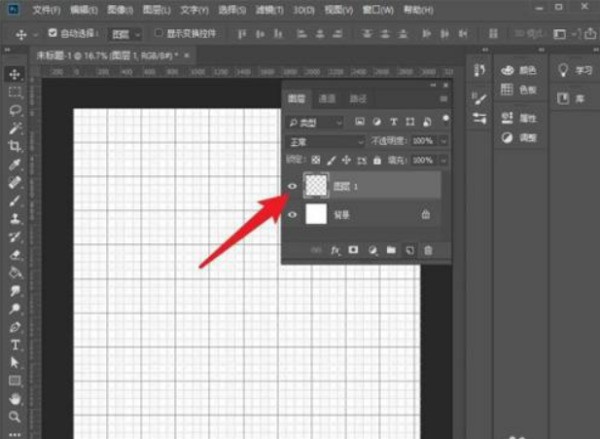600x439 pixels.
Task: Toggle the auto-select checkbox
Action: click(x=52, y=33)
